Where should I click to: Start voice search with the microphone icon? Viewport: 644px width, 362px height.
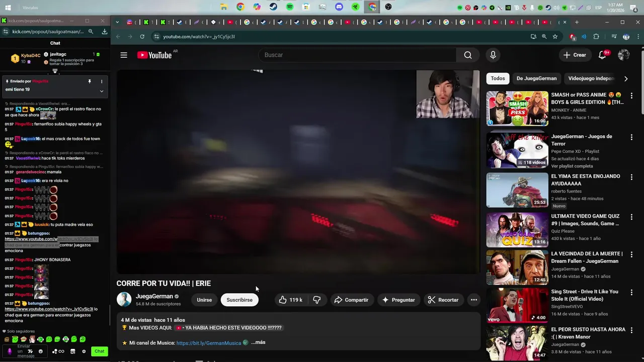click(493, 55)
